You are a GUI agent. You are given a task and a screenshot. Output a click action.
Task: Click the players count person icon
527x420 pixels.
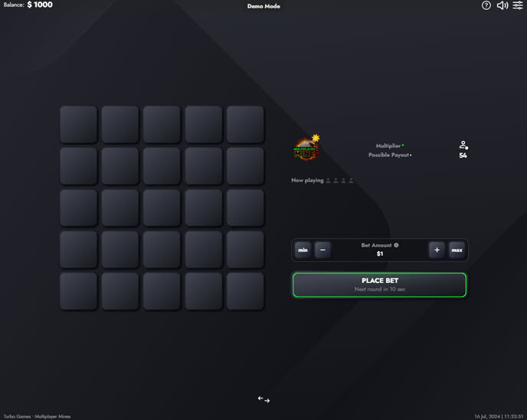(x=463, y=145)
